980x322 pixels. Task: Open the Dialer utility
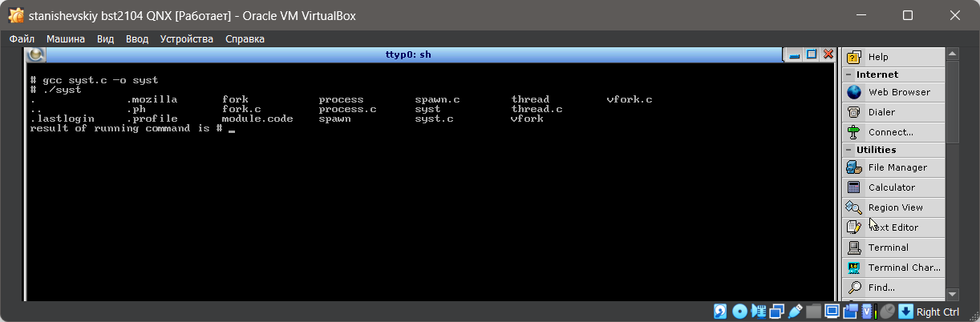[893, 112]
